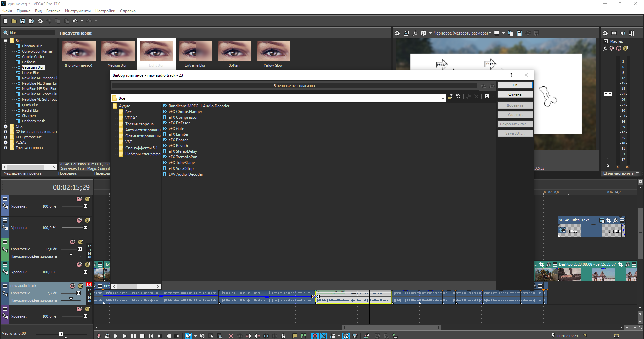Select the normal edit tool
Image resolution: width=644 pixels, height=339 pixels.
coord(189,336)
